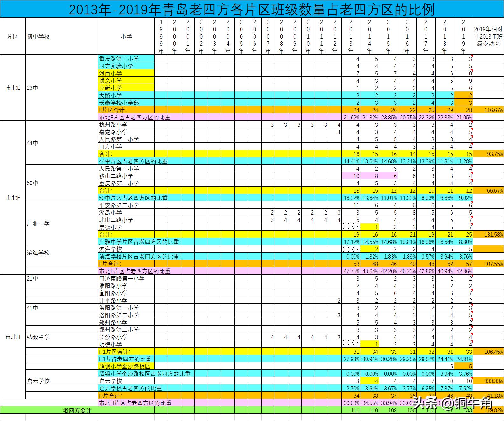Select the "E片区合计:" row label
This screenshot has width=504, height=421.
[x=126, y=110]
